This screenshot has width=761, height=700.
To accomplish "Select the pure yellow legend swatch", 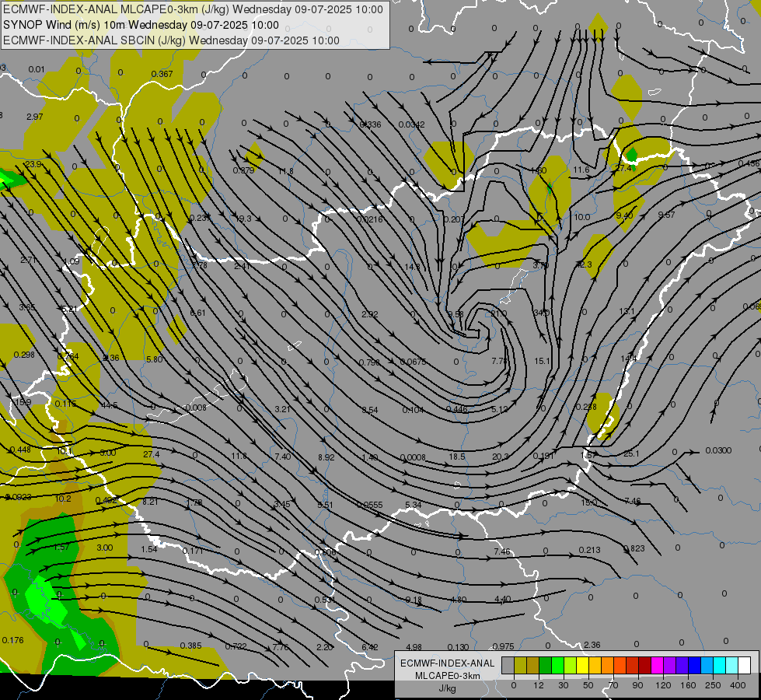I will click(582, 666).
